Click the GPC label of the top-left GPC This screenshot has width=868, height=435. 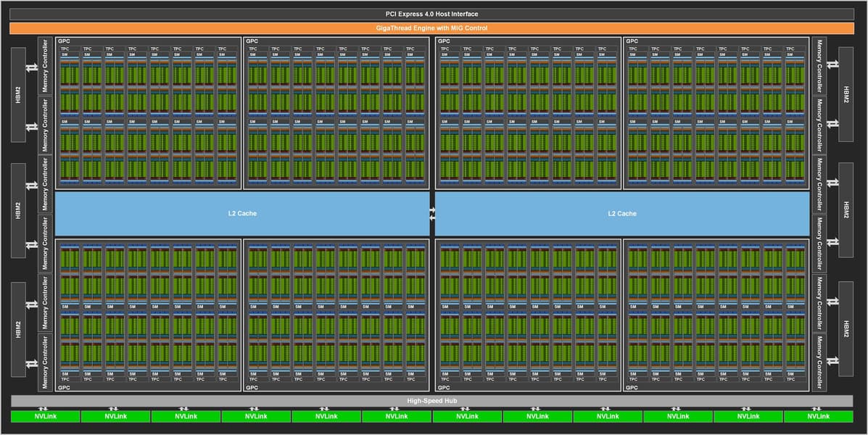tap(64, 41)
